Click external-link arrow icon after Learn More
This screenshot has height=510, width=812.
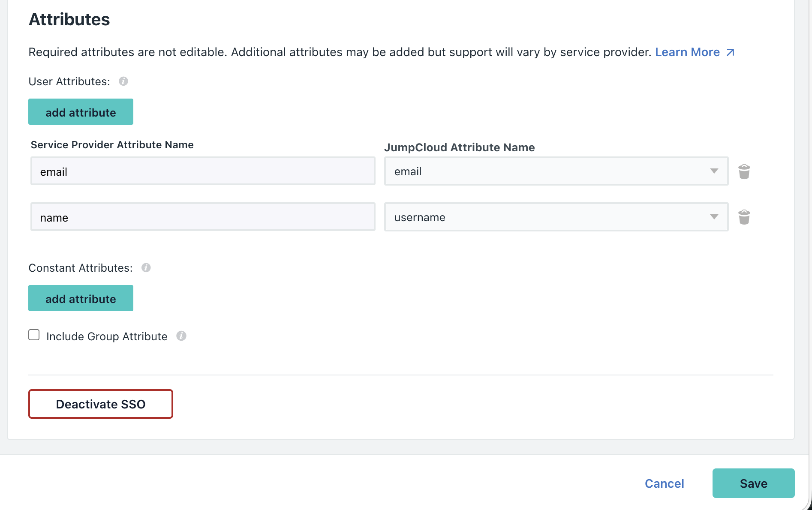coord(730,52)
